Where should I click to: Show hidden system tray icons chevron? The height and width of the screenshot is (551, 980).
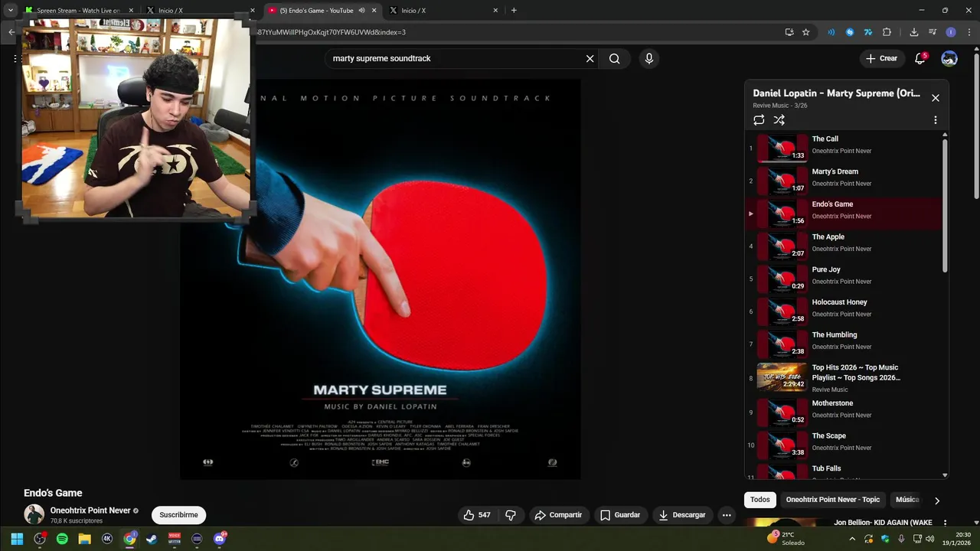pos(852,539)
